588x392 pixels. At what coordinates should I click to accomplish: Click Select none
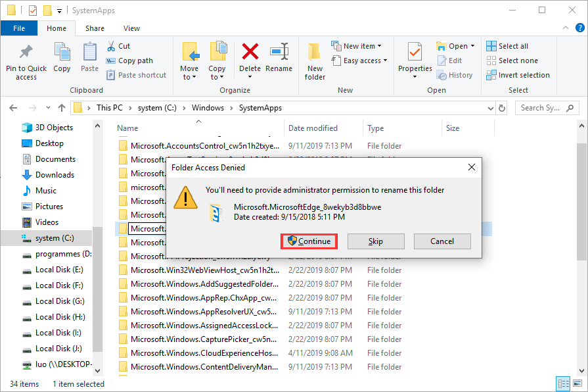512,61
